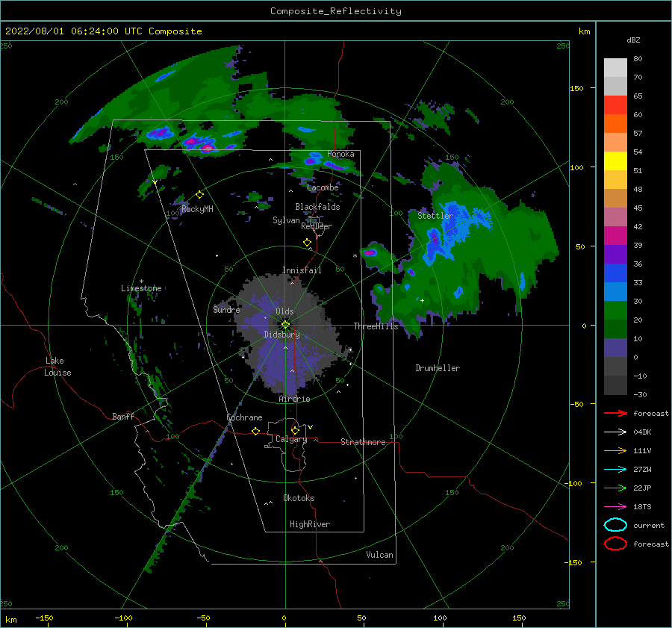Click the 150 tick on right km axis

[x=577, y=88]
